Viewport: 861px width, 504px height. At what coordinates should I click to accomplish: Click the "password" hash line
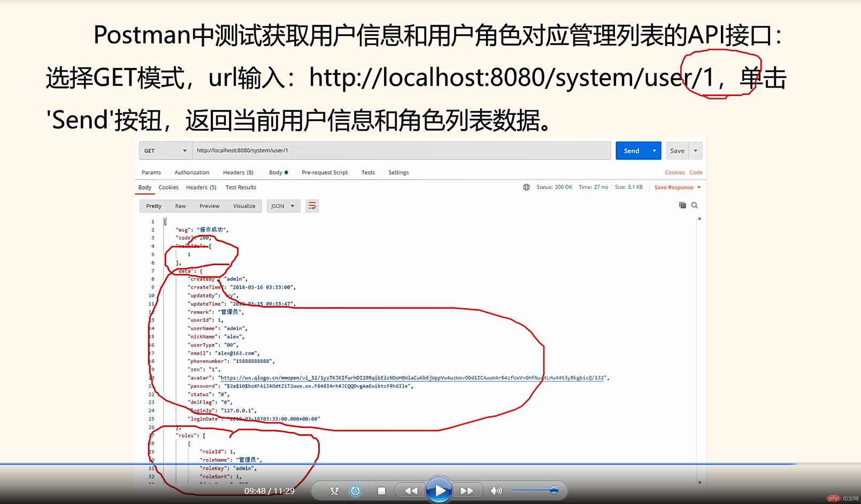tap(301, 386)
